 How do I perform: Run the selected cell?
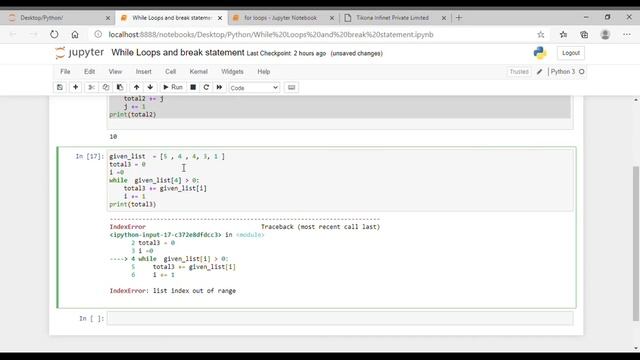(173, 87)
